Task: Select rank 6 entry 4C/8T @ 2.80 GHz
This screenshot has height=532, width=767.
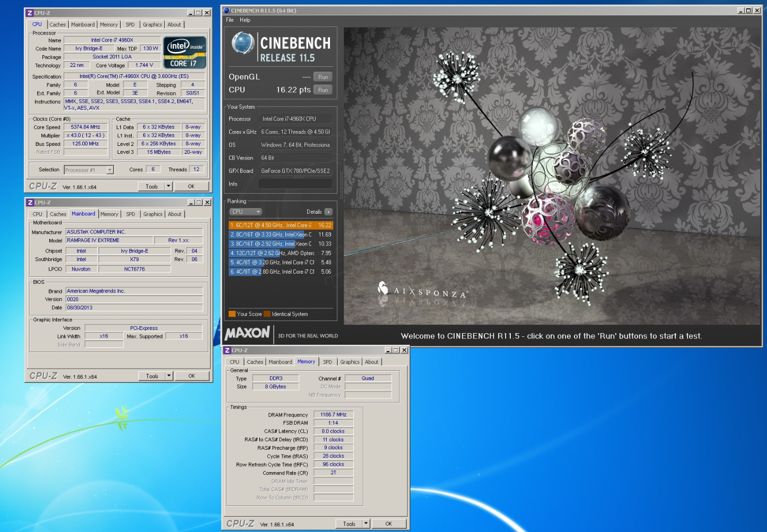Action: (281, 272)
